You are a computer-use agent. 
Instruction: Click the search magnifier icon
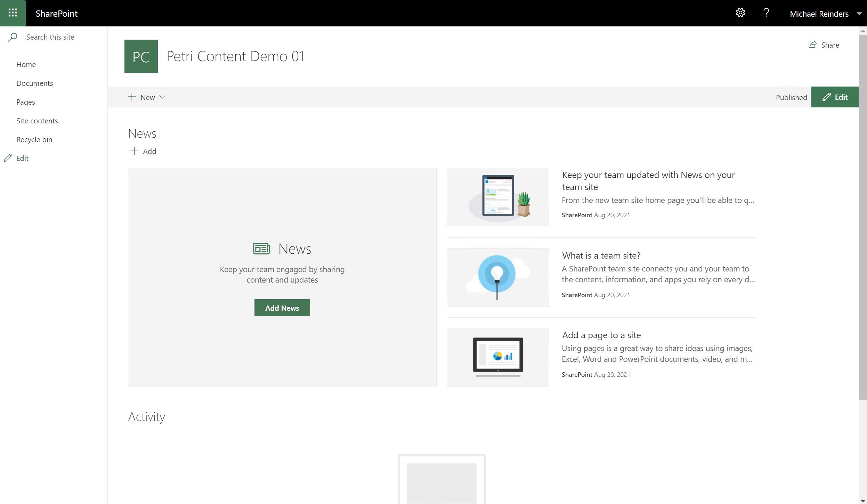13,37
